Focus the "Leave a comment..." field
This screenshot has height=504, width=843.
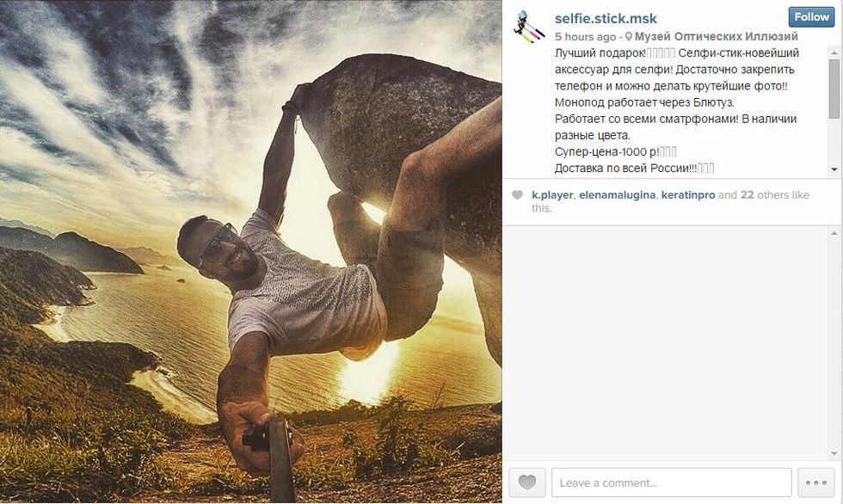point(671,482)
